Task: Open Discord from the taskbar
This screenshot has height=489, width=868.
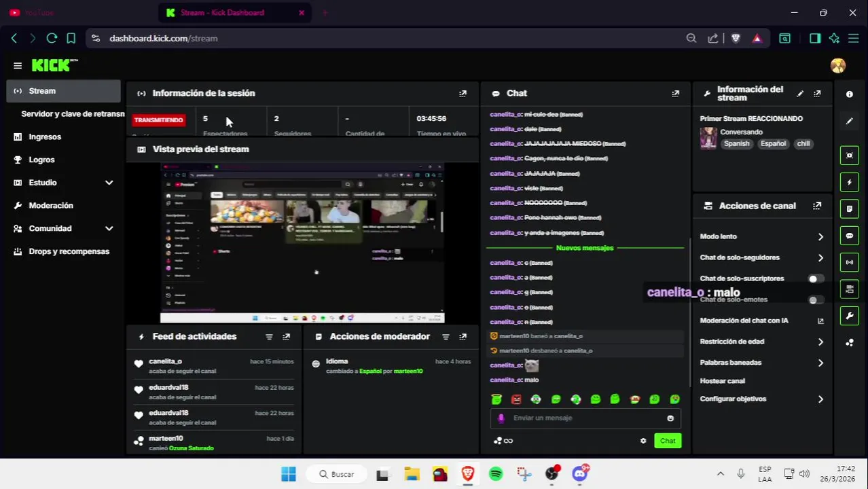Action: click(x=580, y=474)
